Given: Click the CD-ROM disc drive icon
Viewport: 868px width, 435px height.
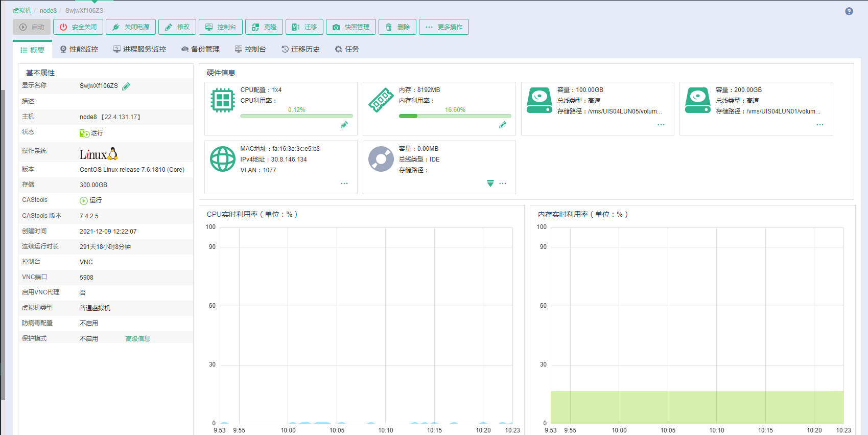Looking at the screenshot, I should tap(381, 159).
